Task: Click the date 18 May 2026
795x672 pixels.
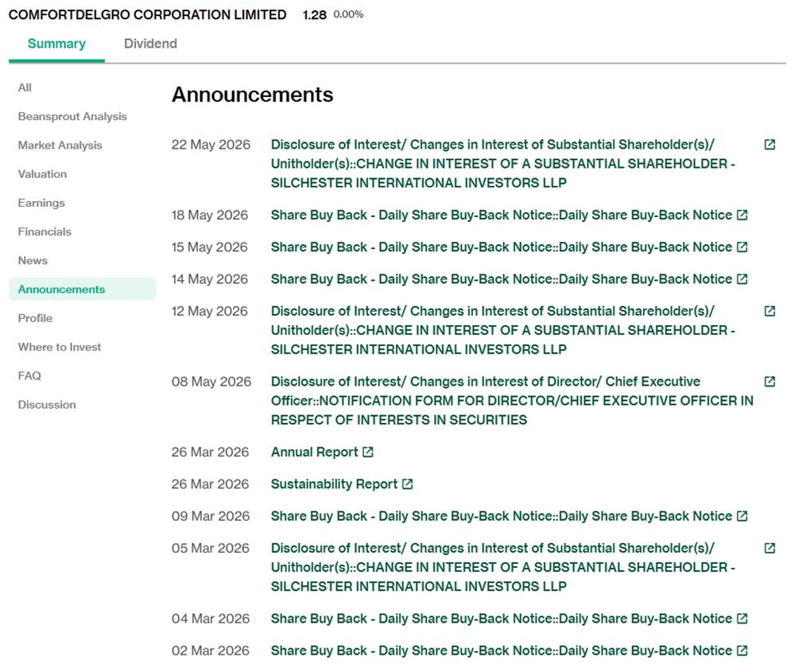Action: tap(210, 215)
